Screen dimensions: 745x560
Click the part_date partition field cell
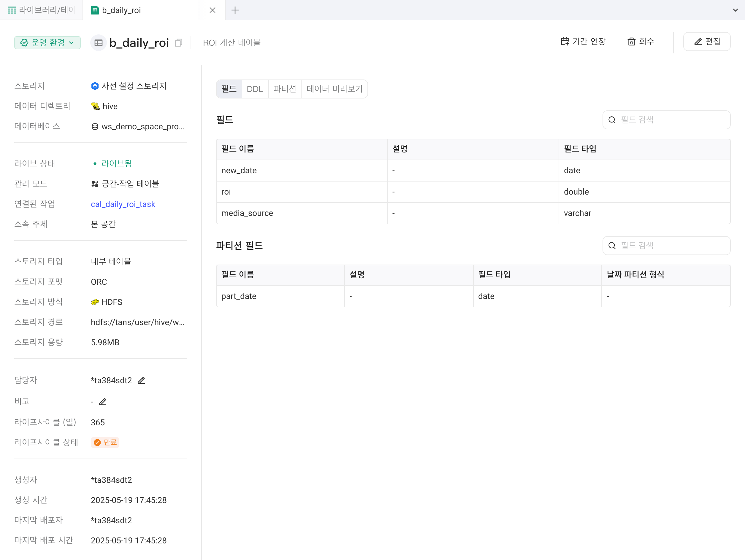pos(280,296)
